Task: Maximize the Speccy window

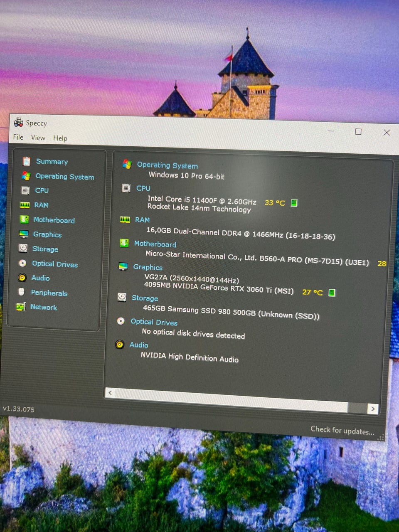Action: pyautogui.click(x=358, y=132)
